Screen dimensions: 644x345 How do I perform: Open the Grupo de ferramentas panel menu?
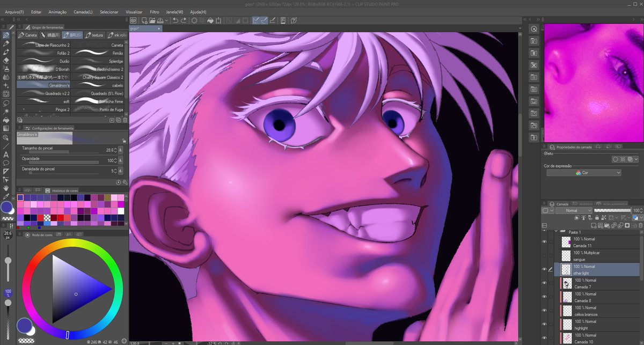pyautogui.click(x=20, y=26)
